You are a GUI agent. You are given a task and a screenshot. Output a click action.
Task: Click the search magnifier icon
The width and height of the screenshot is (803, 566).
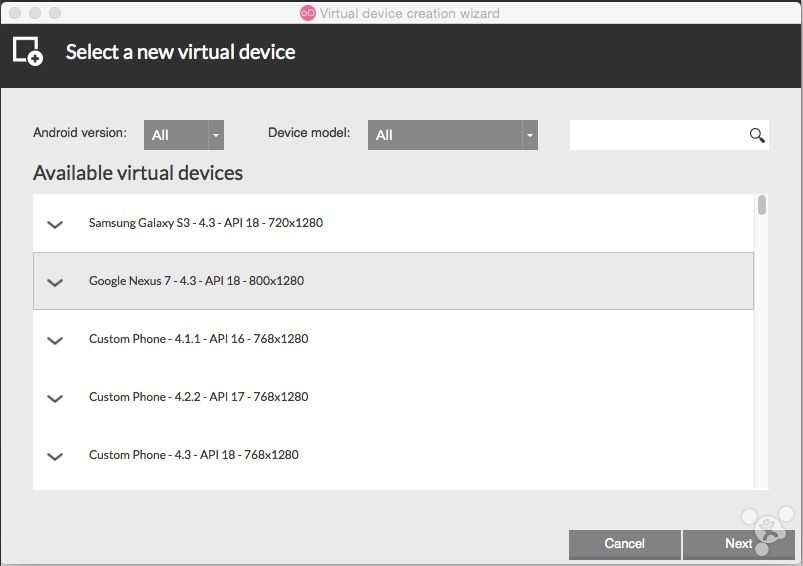(x=757, y=135)
